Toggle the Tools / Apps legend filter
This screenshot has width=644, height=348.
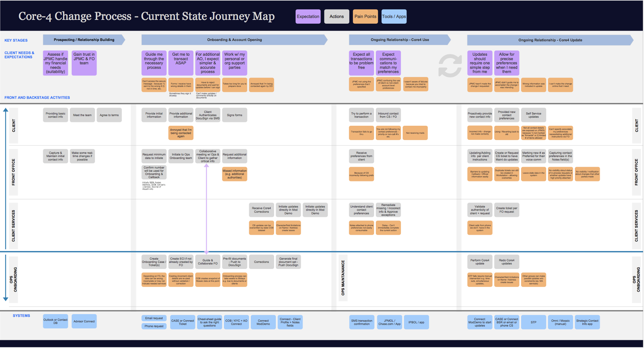[394, 17]
